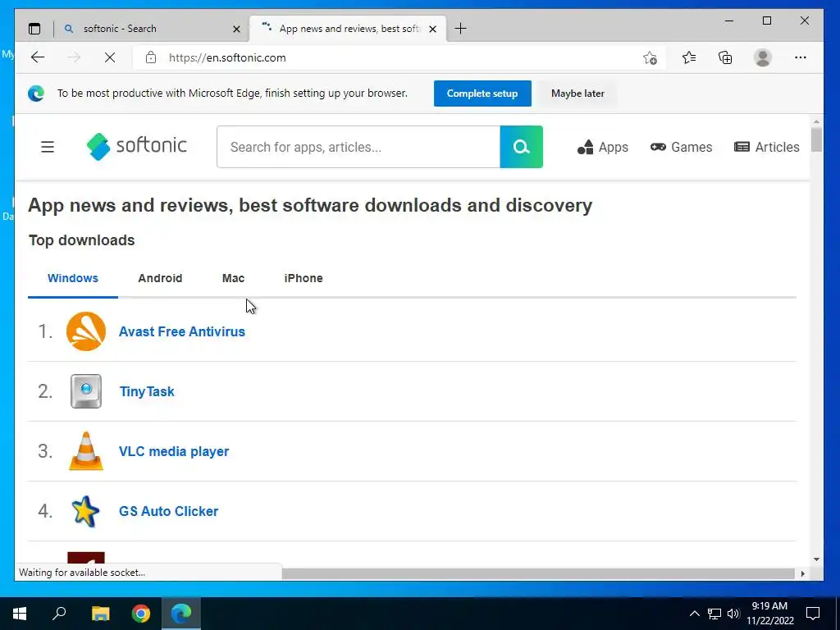Click the horizontal scrollbar thumb
Screen dimensions: 840x630
tap(538, 573)
